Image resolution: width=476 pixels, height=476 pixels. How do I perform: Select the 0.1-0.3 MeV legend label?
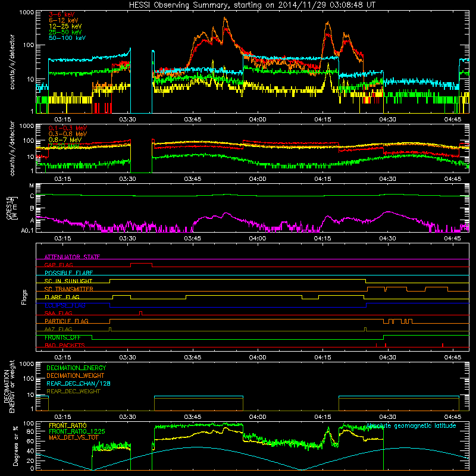coord(68,128)
